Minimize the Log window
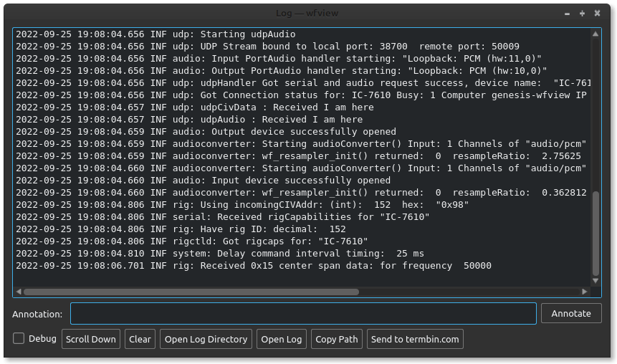The image size is (617, 364). [x=567, y=14]
